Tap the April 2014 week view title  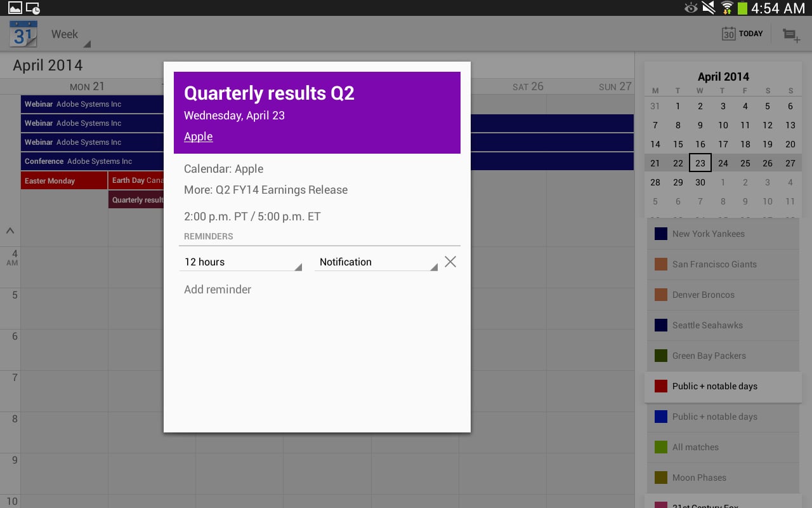pyautogui.click(x=48, y=65)
